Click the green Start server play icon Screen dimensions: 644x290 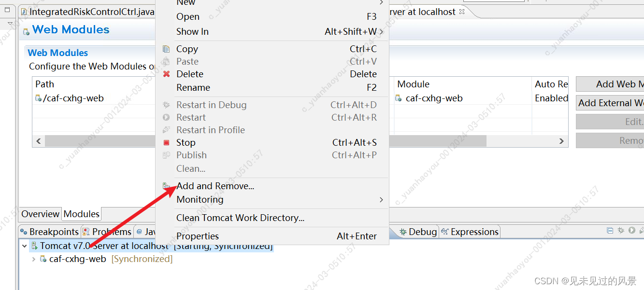(631, 231)
